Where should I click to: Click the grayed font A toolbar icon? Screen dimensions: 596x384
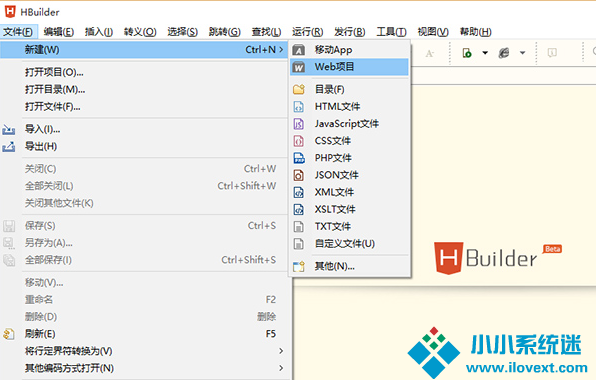coord(430,53)
